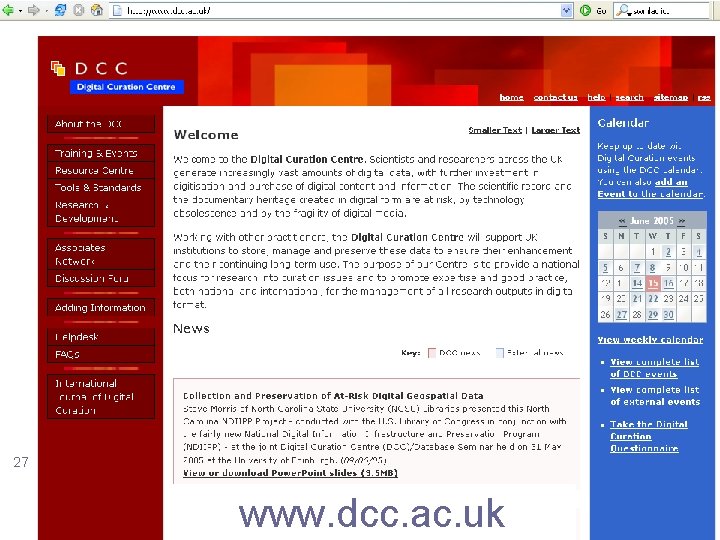This screenshot has width=720, height=540.
Task: Select June 27 in the calendar
Action: pyautogui.click(x=621, y=315)
